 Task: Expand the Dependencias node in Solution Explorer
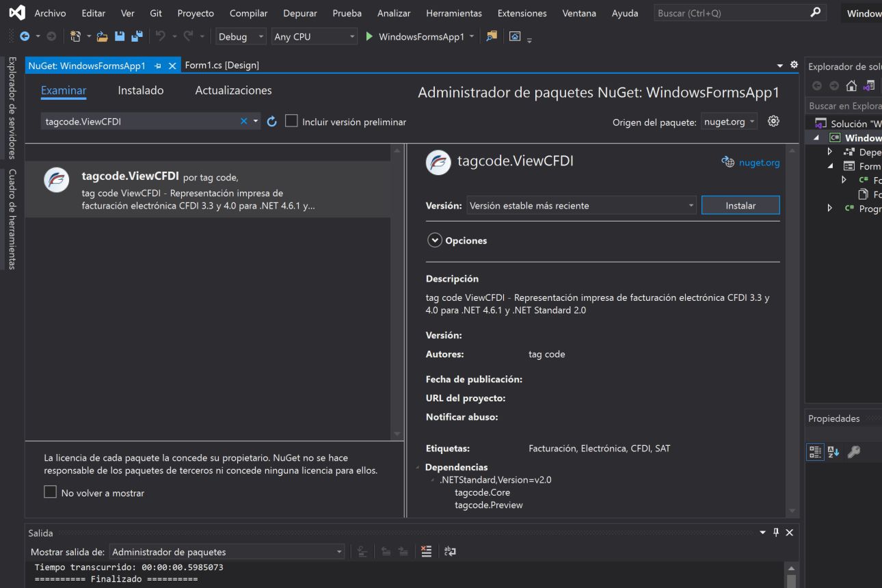pos(830,152)
